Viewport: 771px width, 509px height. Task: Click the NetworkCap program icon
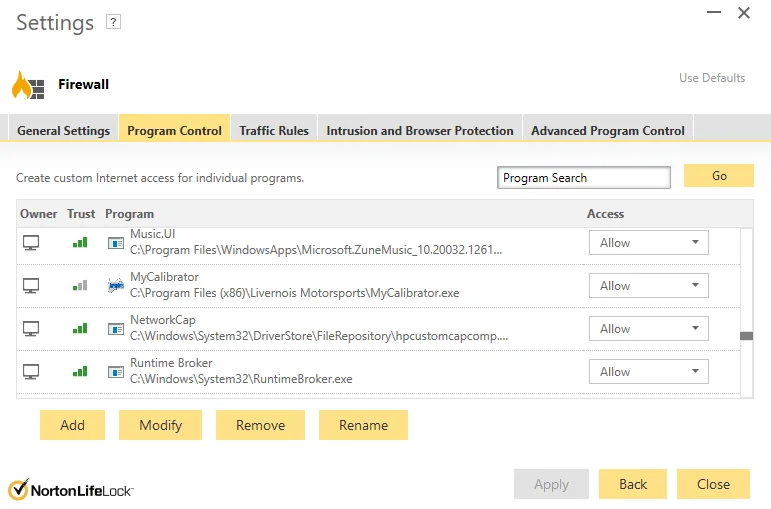click(116, 329)
